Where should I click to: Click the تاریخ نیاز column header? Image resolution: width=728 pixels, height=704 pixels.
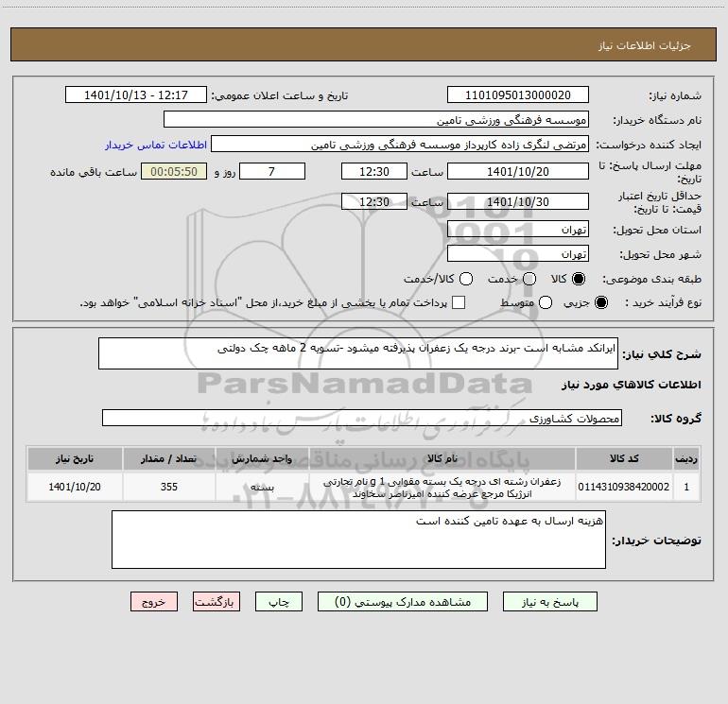click(x=75, y=458)
